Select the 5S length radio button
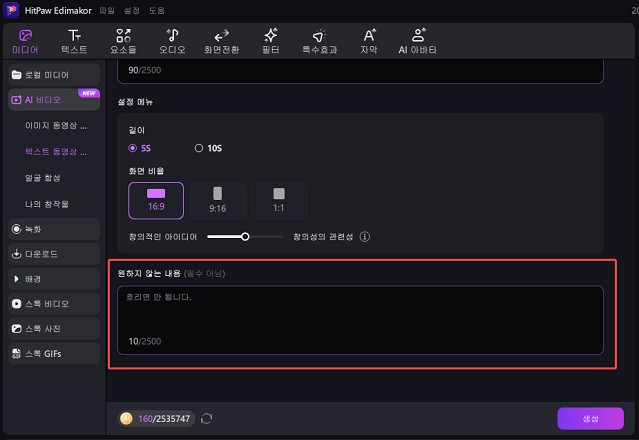639x440 pixels. [132, 148]
